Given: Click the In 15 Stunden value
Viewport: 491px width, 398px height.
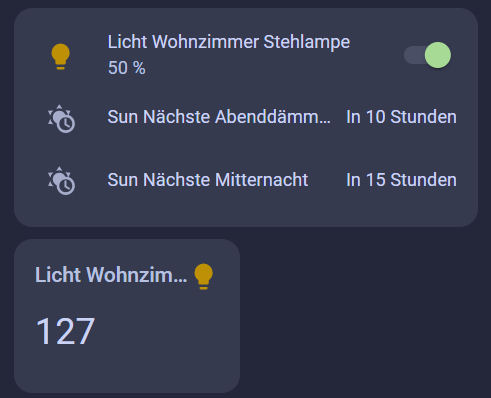Looking at the screenshot, I should [401, 180].
